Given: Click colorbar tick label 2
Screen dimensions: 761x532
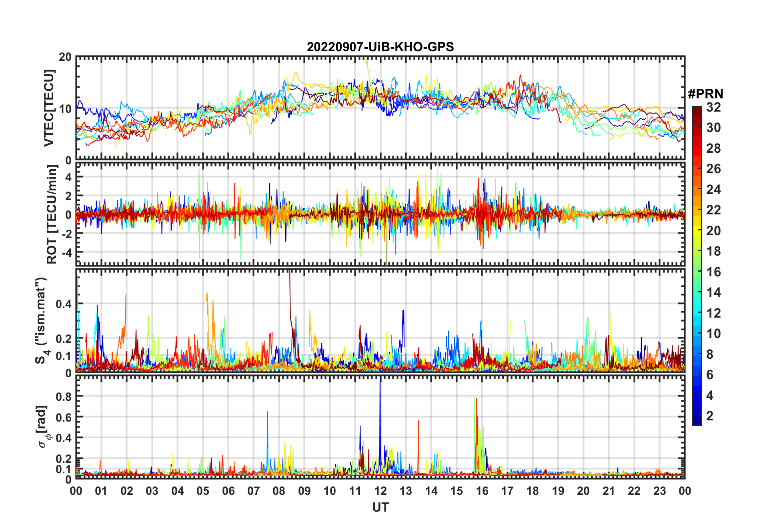Looking at the screenshot, I should [x=710, y=416].
